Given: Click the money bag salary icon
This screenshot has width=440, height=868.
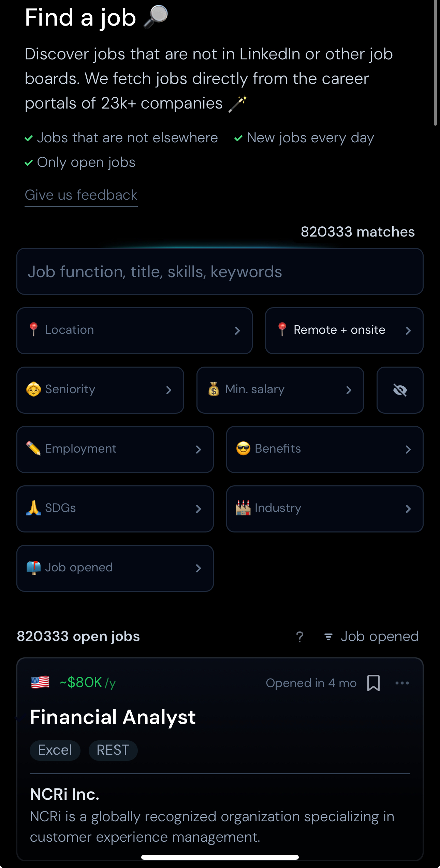Looking at the screenshot, I should pyautogui.click(x=214, y=389).
